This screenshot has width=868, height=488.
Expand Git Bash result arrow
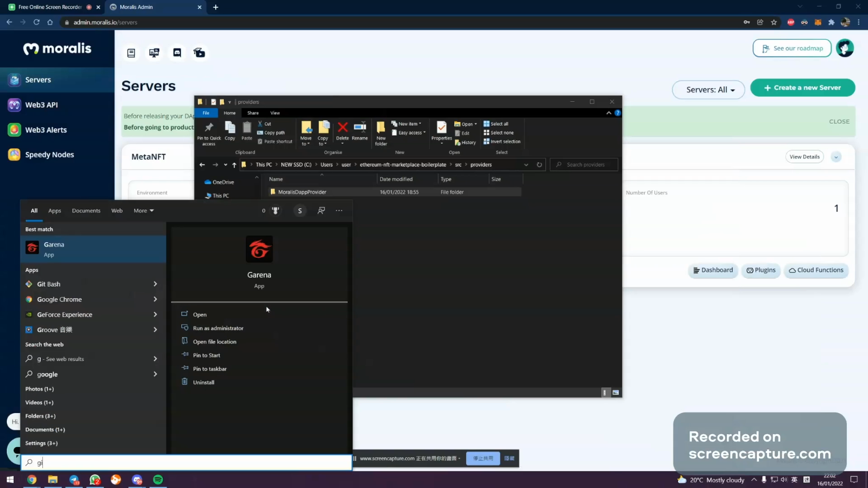[x=155, y=284]
